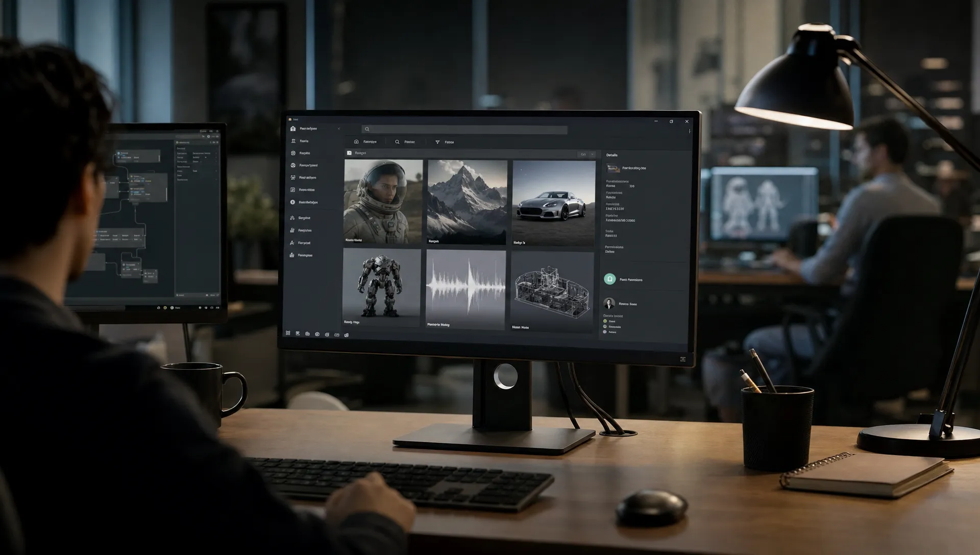Click the home icon in the sidebar
Screen dimensions: 980x555
pos(293,129)
